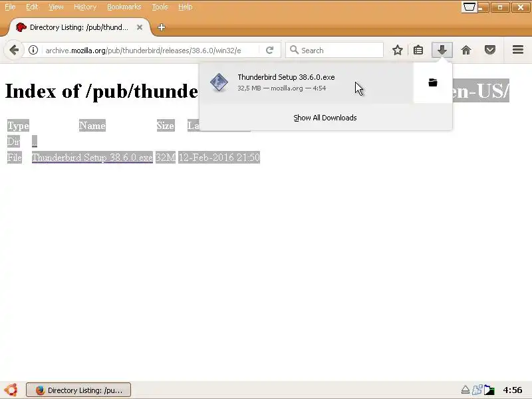
Task: Click the magnifier icon in Search box
Action: tap(294, 51)
